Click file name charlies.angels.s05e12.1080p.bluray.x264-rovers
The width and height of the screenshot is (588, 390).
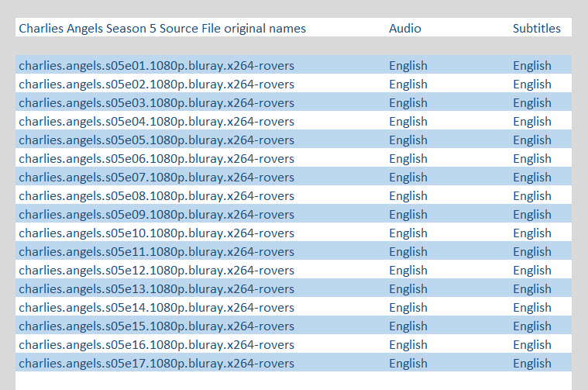(x=156, y=271)
